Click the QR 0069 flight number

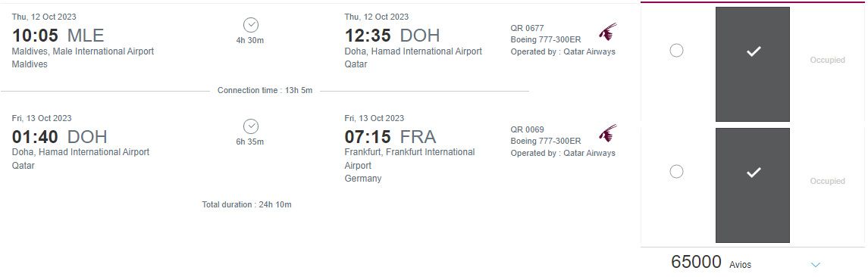527,130
